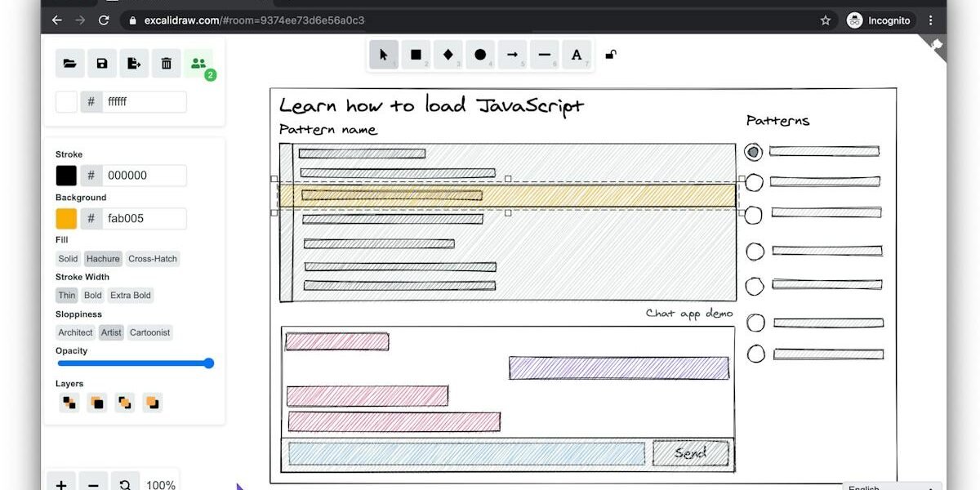Export the drawing to image
The width and height of the screenshot is (980, 490).
pyautogui.click(x=134, y=64)
